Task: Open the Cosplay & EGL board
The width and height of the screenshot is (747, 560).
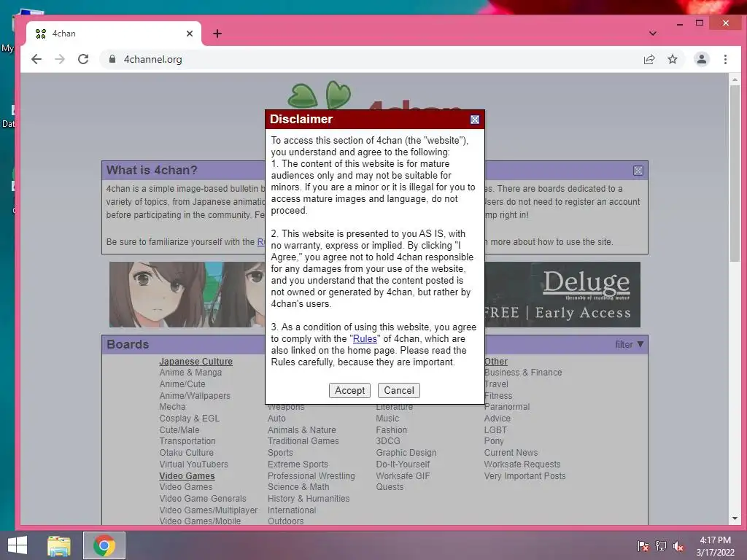Action: point(190,419)
